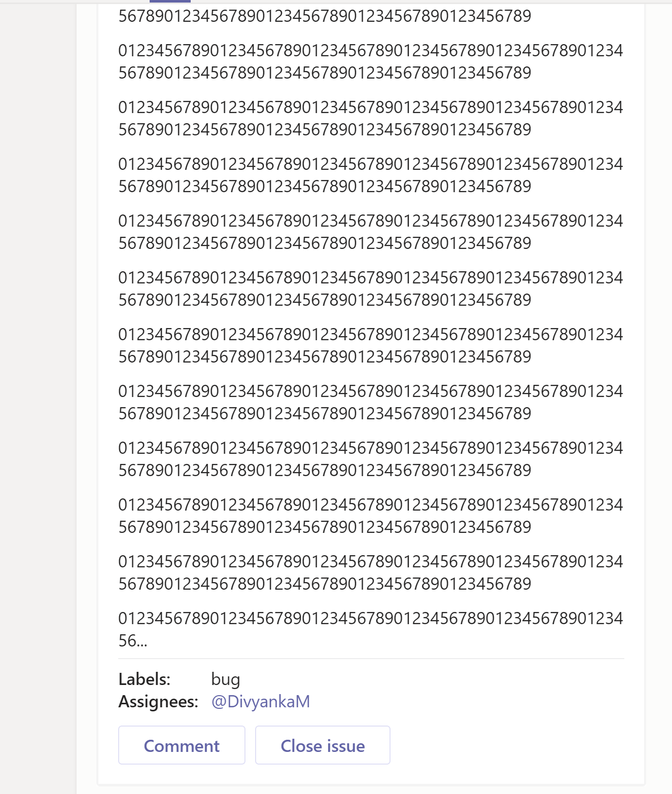Click the gray left sidebar area
This screenshot has height=794, width=672.
tap(38, 395)
